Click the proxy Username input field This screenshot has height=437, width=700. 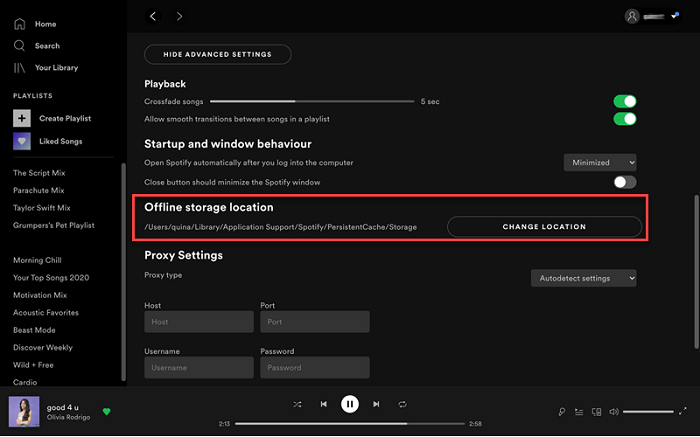tap(199, 367)
